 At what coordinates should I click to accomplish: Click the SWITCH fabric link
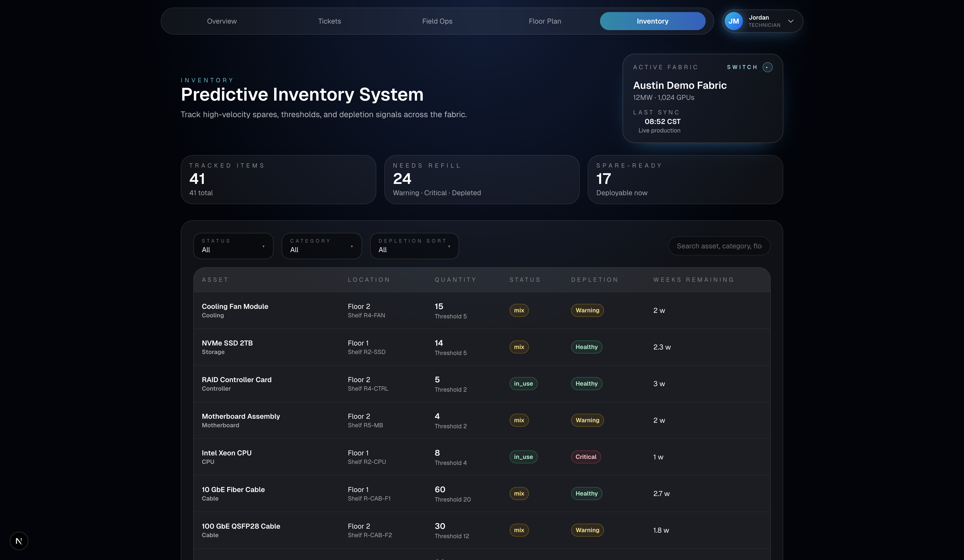point(742,67)
